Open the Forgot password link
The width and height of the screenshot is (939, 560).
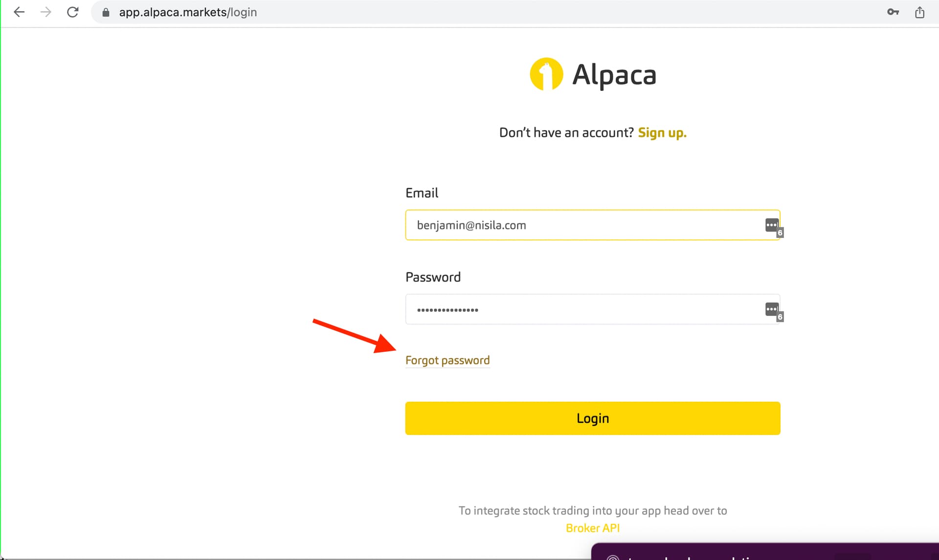click(x=447, y=361)
